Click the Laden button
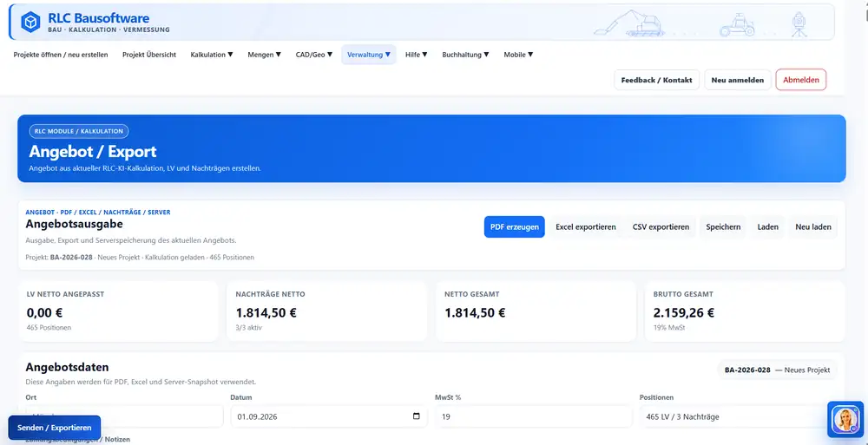The width and height of the screenshot is (868, 445). [x=768, y=227]
